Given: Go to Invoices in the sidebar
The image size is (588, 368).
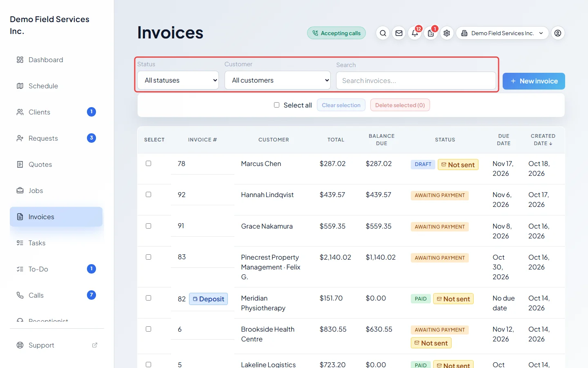Looking at the screenshot, I should (56, 217).
